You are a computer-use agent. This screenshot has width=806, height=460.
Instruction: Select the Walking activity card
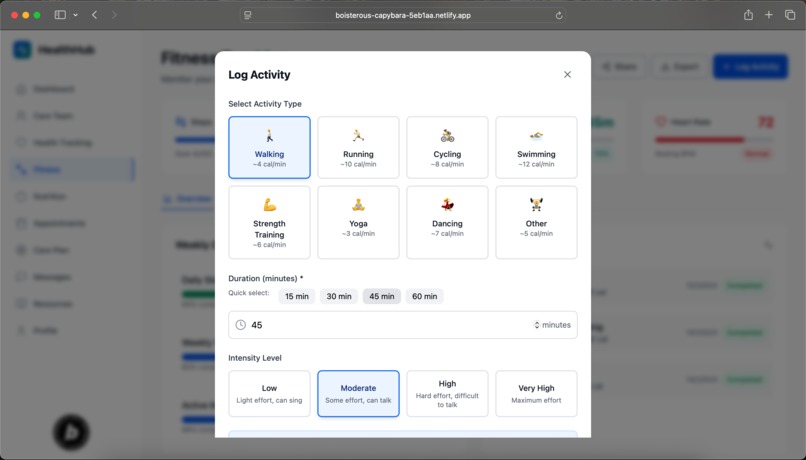coord(269,147)
